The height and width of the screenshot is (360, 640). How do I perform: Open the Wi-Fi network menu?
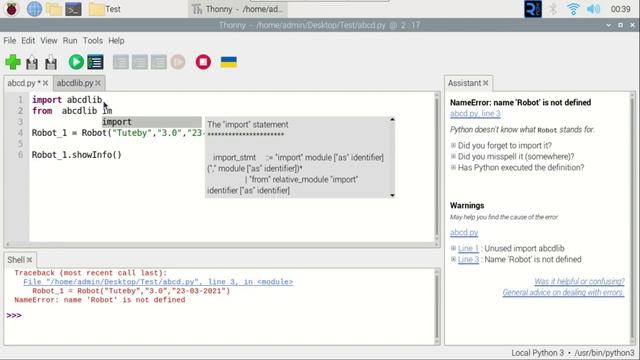573,9
